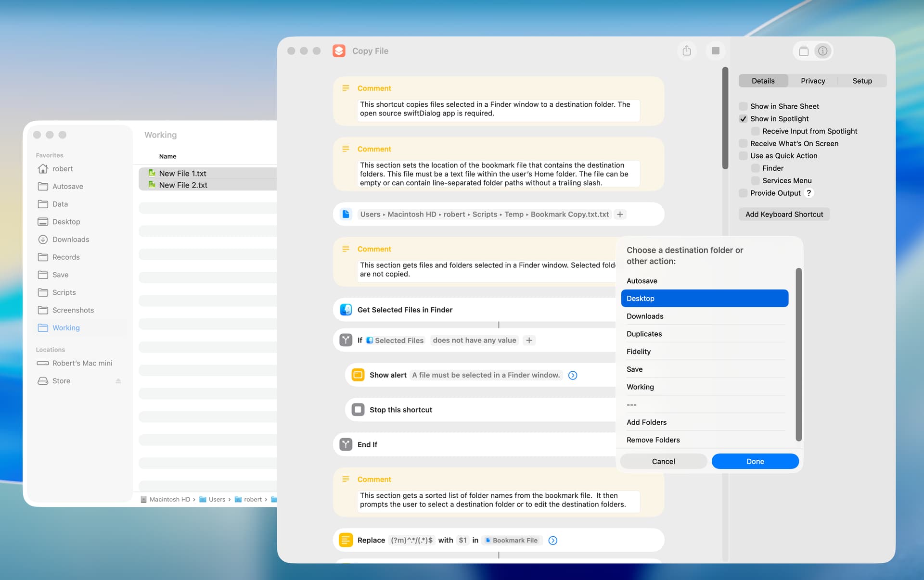Eject the Store volume
The image size is (924, 580).
click(x=118, y=381)
